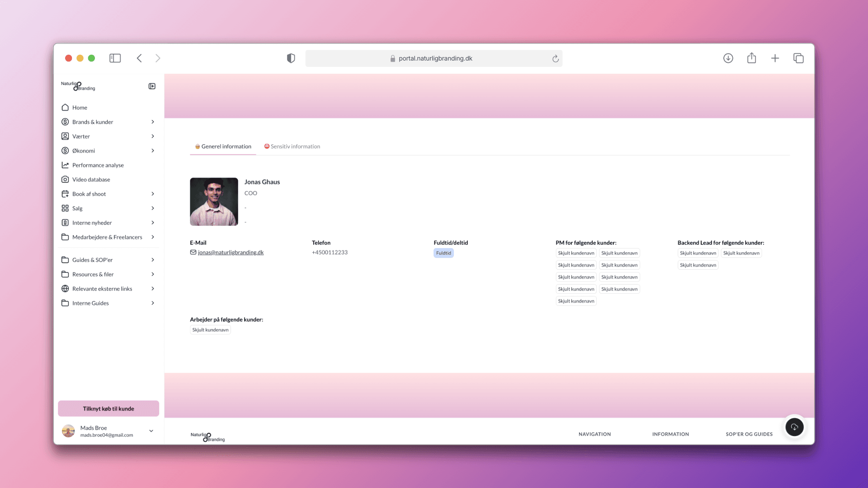Viewport: 868px width, 488px height.
Task: Open Performance analyse in sidebar
Action: 98,165
